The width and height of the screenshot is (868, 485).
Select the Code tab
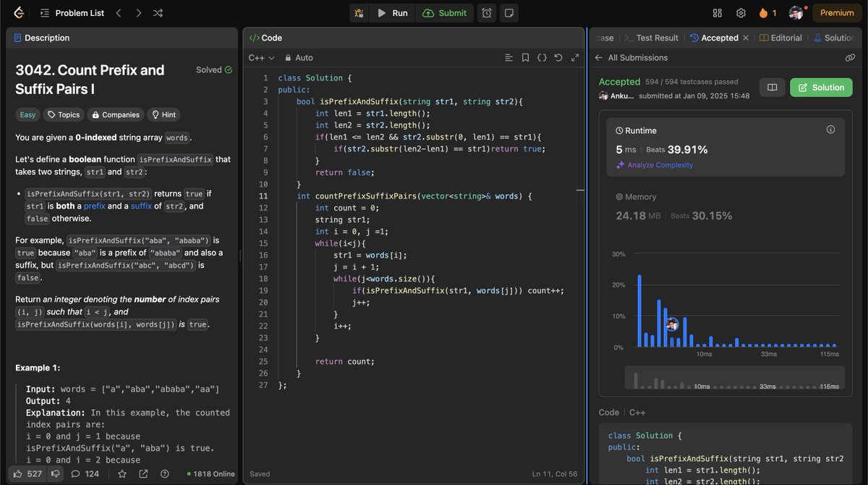265,38
